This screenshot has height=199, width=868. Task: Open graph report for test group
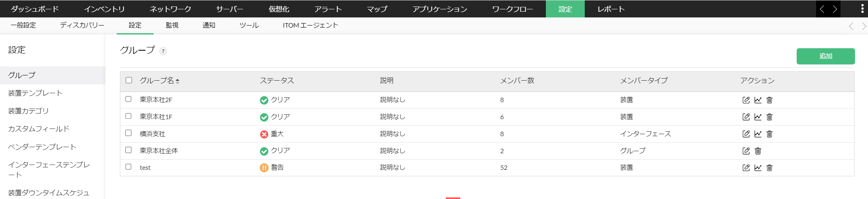pyautogui.click(x=758, y=168)
